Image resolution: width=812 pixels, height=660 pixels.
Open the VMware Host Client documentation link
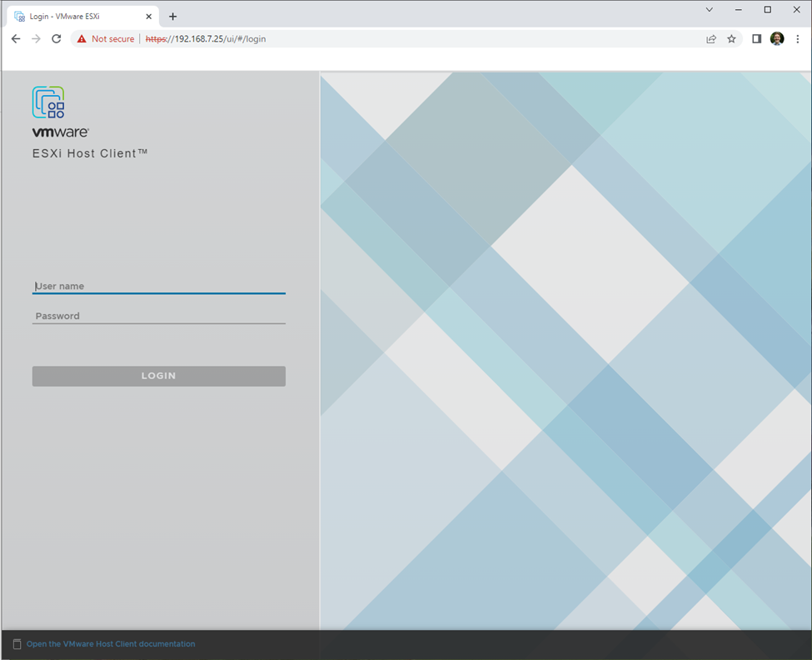pos(111,644)
